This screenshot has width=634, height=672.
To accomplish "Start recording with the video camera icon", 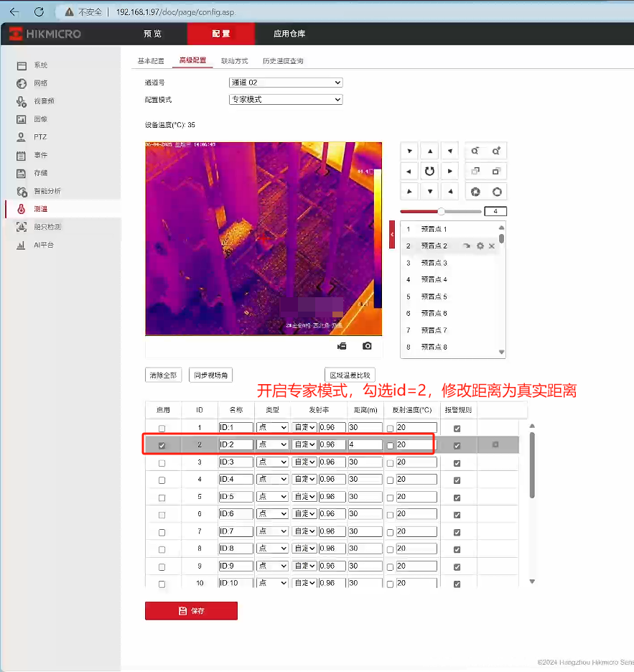I will click(342, 346).
